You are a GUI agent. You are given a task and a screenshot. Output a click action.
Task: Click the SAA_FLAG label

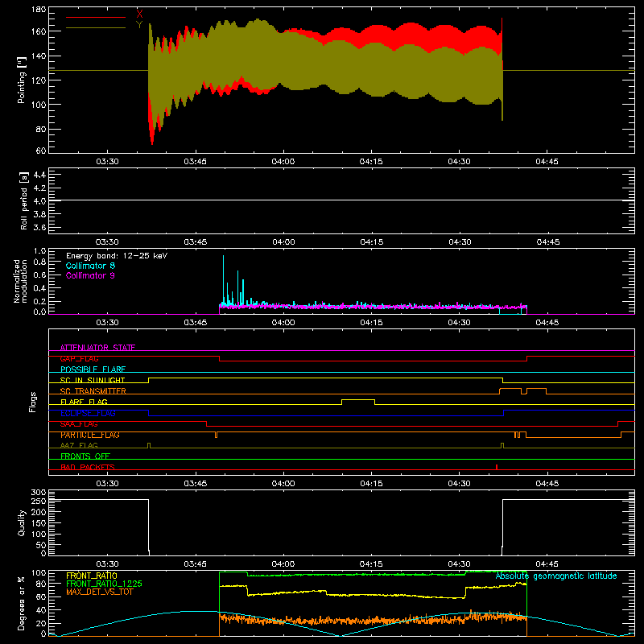79,424
